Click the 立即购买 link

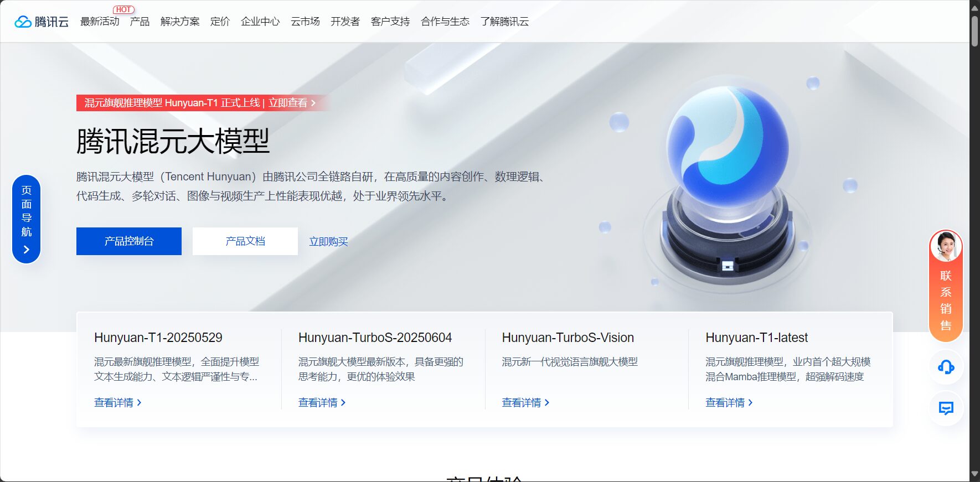coord(328,242)
